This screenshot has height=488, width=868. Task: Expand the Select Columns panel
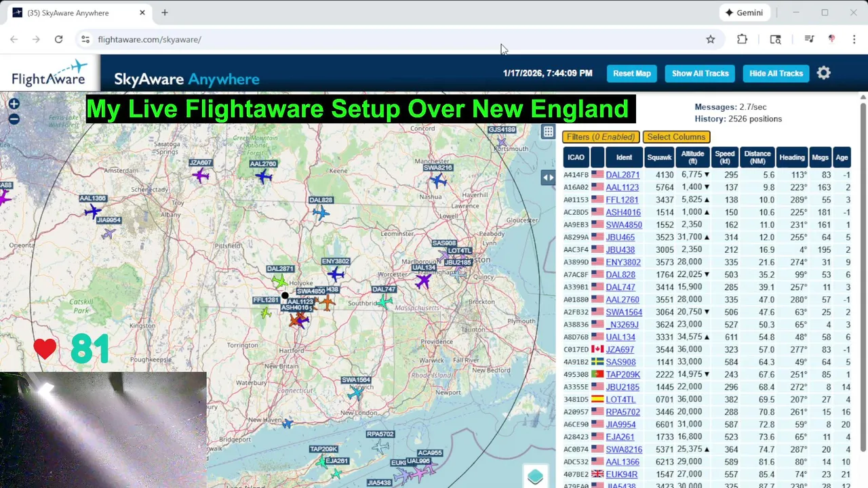[x=676, y=137]
